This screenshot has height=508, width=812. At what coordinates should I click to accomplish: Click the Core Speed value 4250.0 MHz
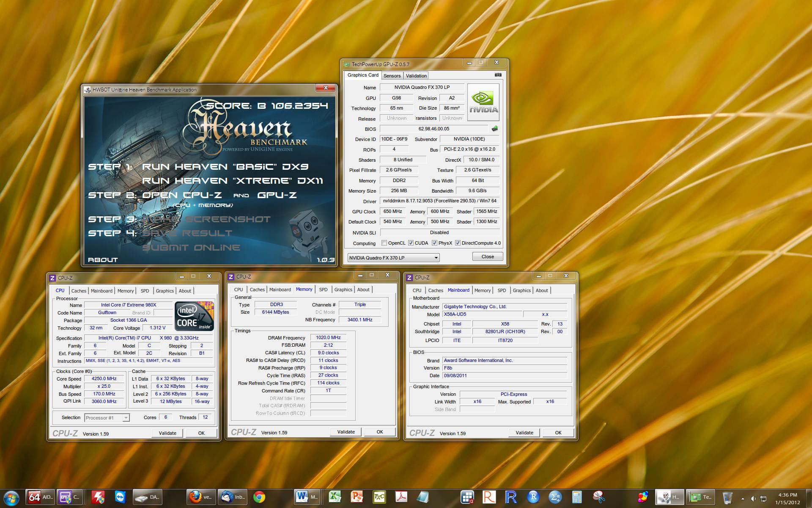(x=104, y=379)
